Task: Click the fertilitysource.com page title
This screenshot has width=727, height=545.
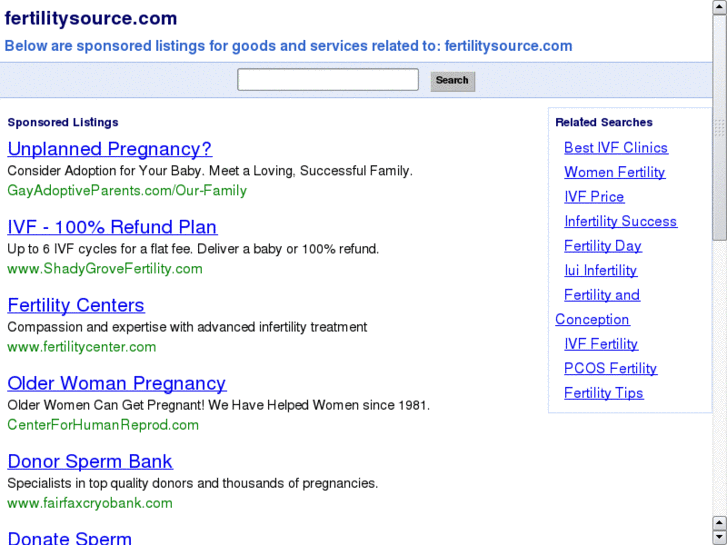Action: pyautogui.click(x=91, y=19)
